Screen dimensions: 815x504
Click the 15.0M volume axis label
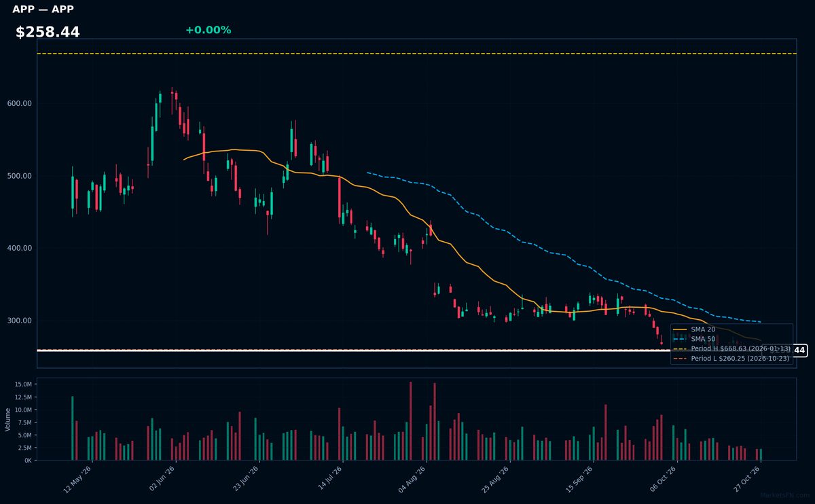click(x=23, y=384)
